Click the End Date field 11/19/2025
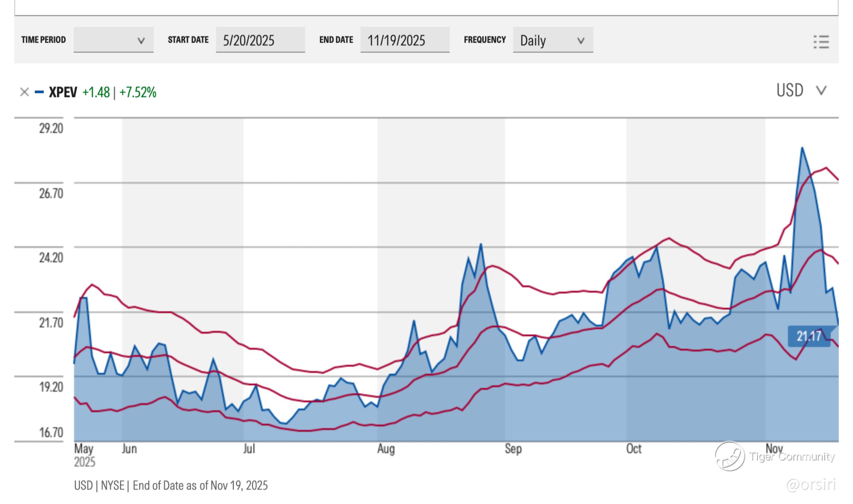 [404, 40]
